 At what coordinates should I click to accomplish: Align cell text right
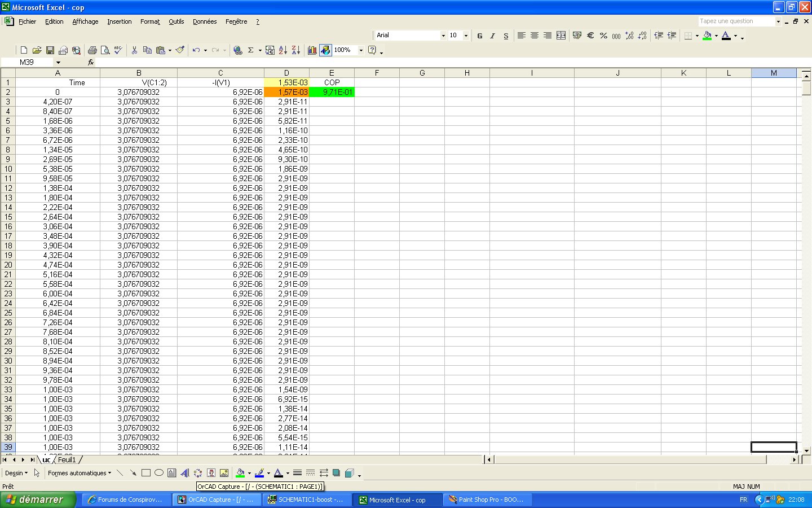coord(548,36)
